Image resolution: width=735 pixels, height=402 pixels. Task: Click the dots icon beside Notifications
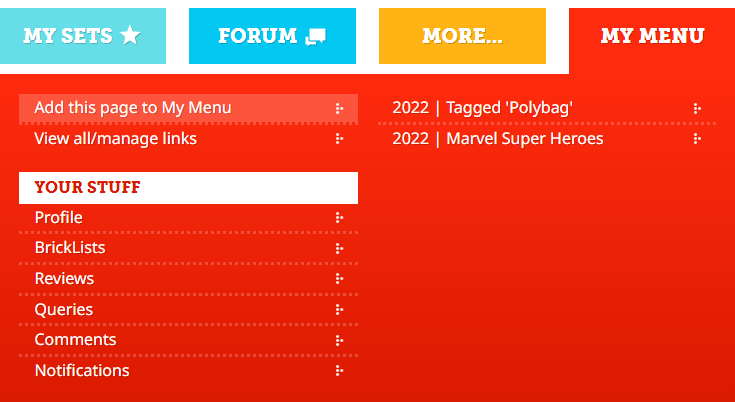[x=339, y=371]
